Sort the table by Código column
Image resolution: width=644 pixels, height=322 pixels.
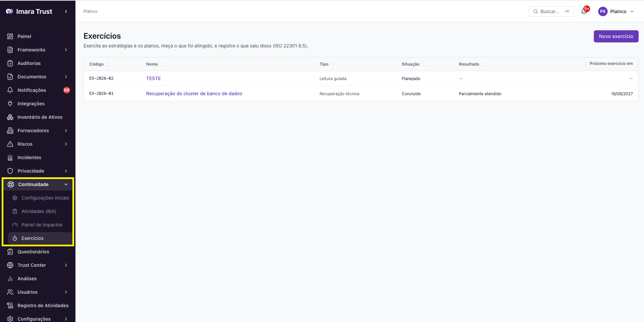click(99, 64)
